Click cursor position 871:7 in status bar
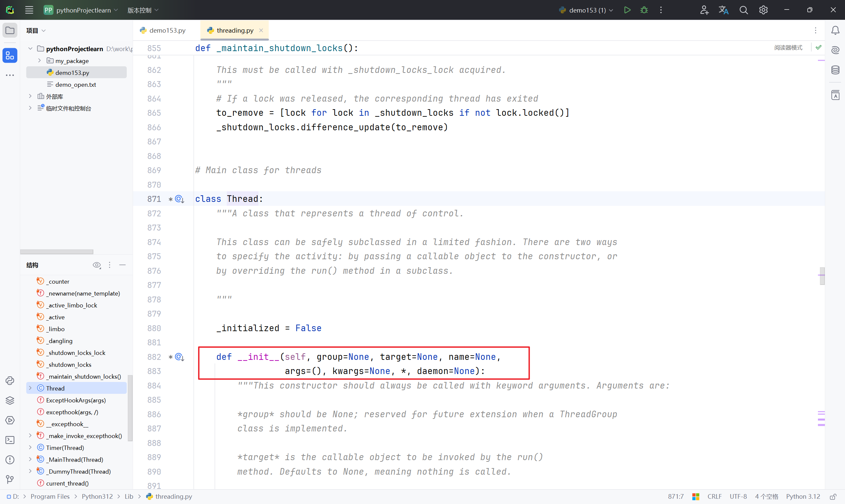 (675, 496)
